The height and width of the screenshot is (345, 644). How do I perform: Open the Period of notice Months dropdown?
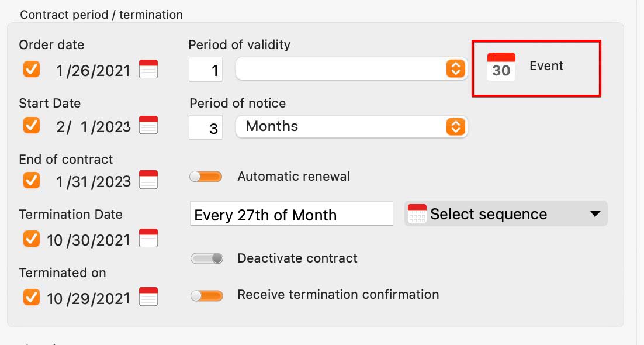pyautogui.click(x=352, y=127)
